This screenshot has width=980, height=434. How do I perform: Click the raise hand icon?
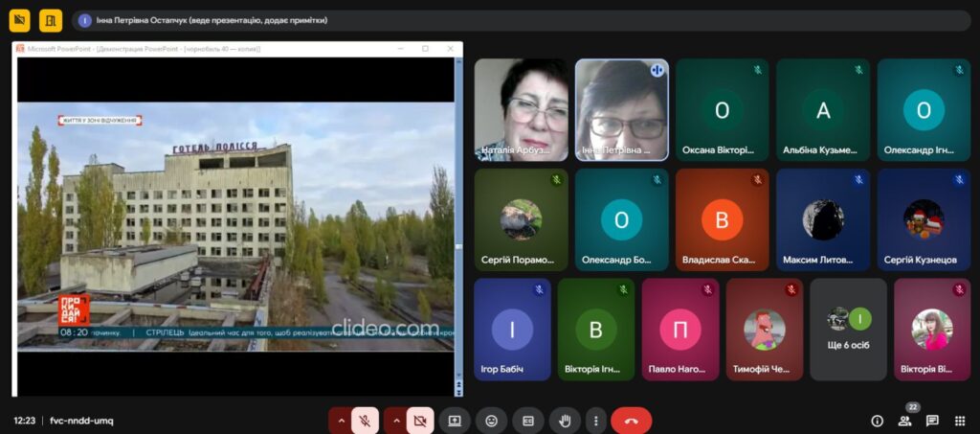[565, 421]
